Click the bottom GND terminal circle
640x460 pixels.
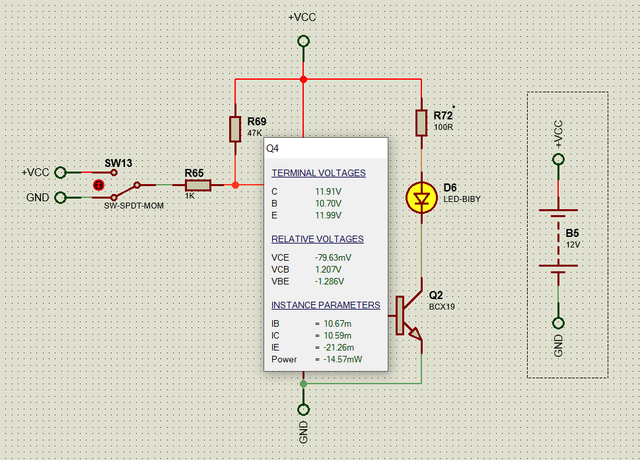coord(303,409)
